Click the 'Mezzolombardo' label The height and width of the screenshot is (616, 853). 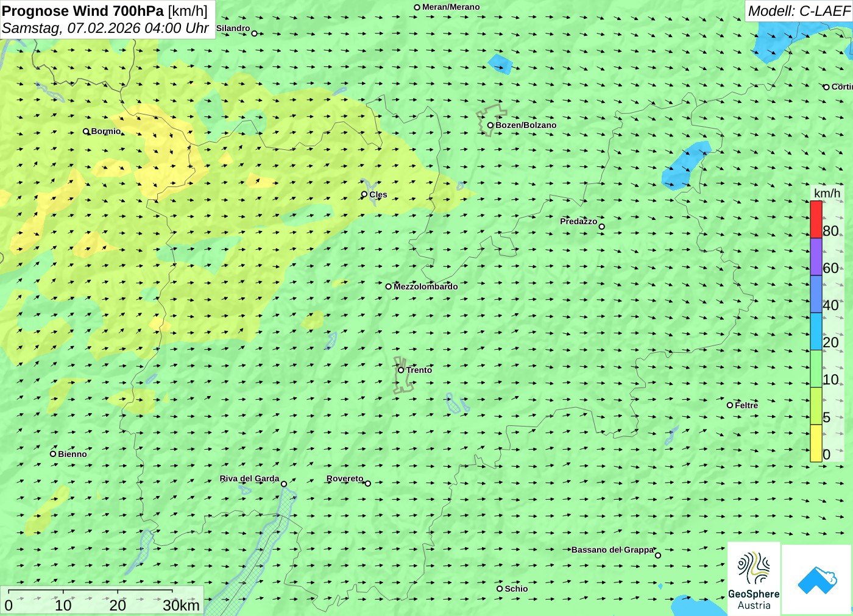(425, 286)
